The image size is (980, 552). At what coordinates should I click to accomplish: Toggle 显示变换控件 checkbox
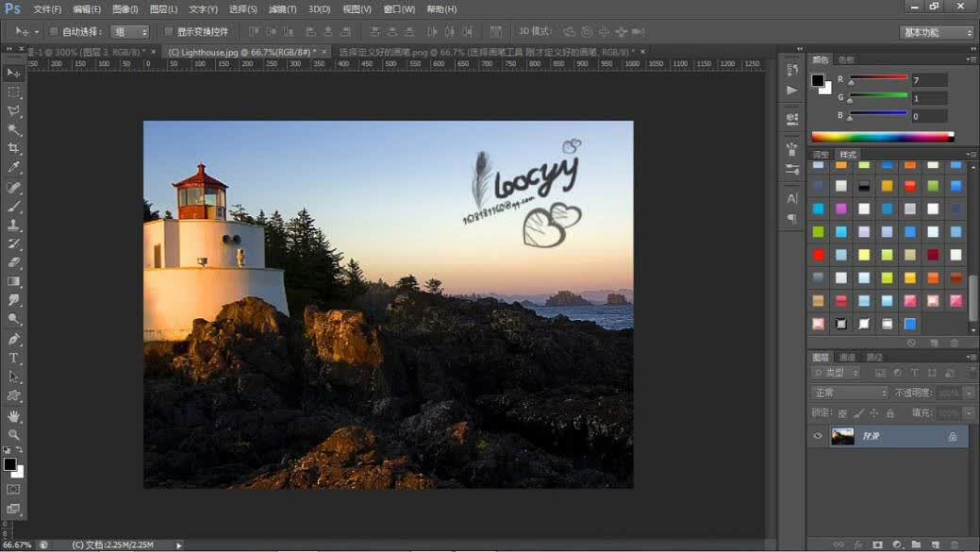coord(168,31)
